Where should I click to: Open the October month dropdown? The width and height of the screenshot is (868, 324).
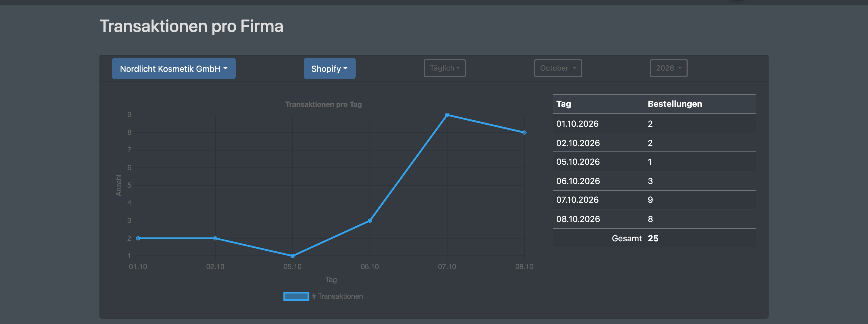pos(558,68)
